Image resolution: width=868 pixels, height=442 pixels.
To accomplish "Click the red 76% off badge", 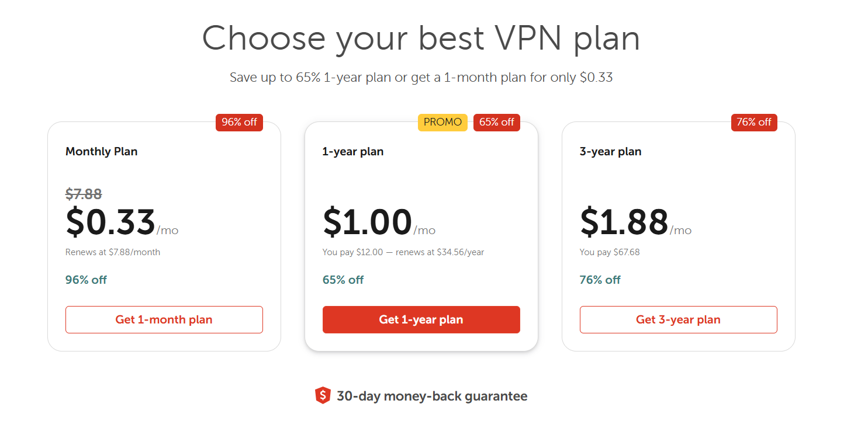I will 754,122.
